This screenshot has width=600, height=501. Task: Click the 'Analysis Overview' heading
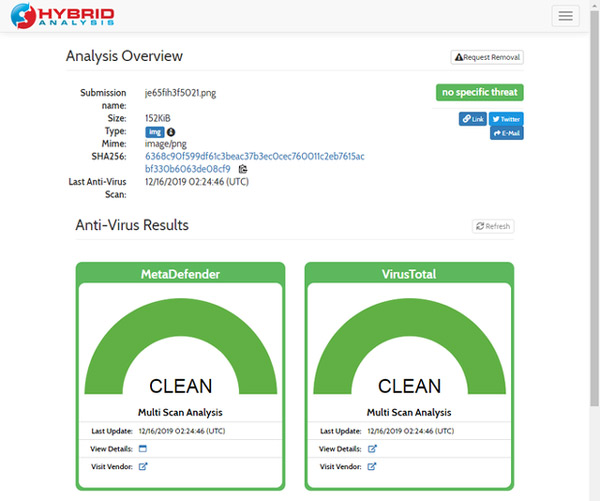point(124,56)
